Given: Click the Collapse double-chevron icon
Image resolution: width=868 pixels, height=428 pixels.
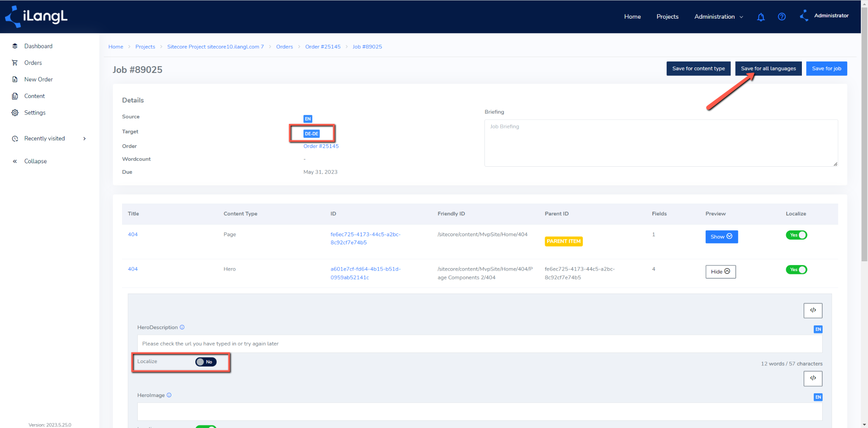Looking at the screenshot, I should (x=15, y=161).
